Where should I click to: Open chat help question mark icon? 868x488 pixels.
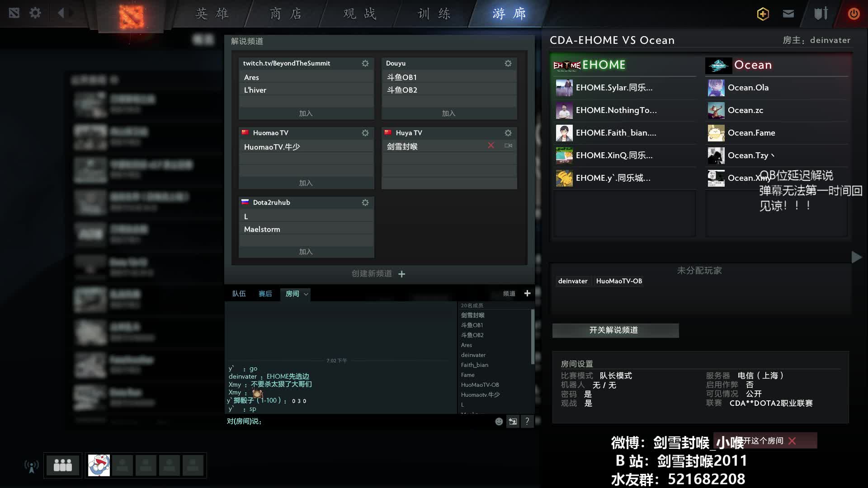coord(527,421)
